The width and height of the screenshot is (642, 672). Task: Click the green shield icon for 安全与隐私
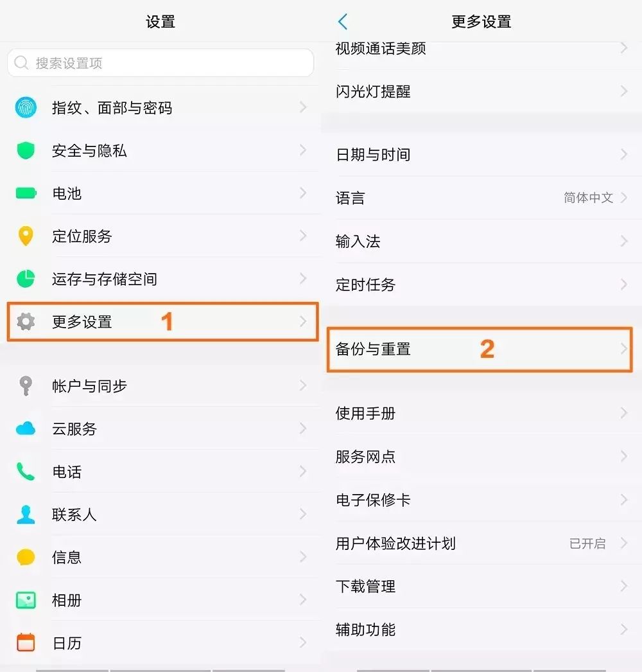coord(25,150)
